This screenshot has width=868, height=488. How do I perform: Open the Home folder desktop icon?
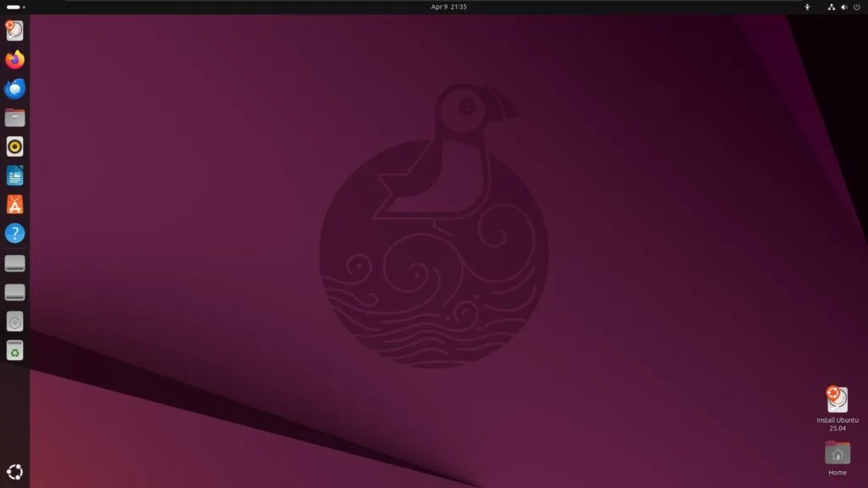pos(837,458)
